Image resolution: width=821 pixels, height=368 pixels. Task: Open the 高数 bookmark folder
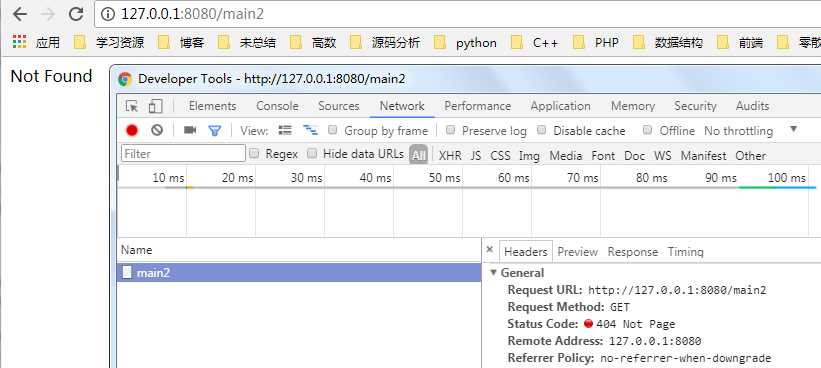click(313, 42)
